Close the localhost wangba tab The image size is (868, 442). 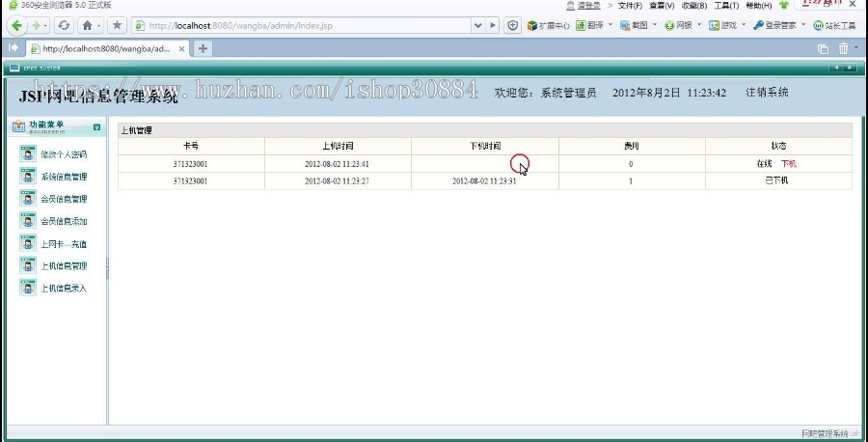(181, 49)
